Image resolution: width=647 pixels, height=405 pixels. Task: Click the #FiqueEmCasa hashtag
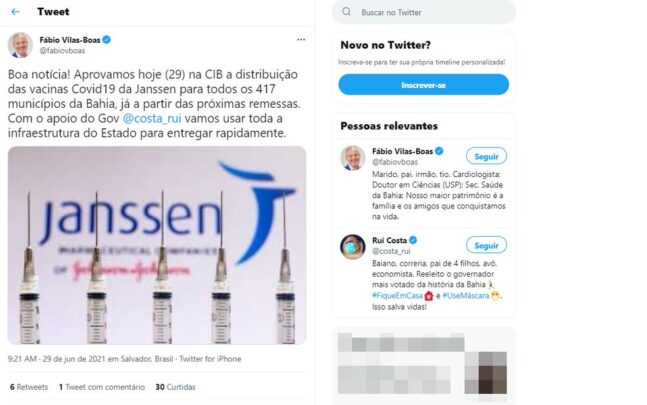pyautogui.click(x=397, y=295)
